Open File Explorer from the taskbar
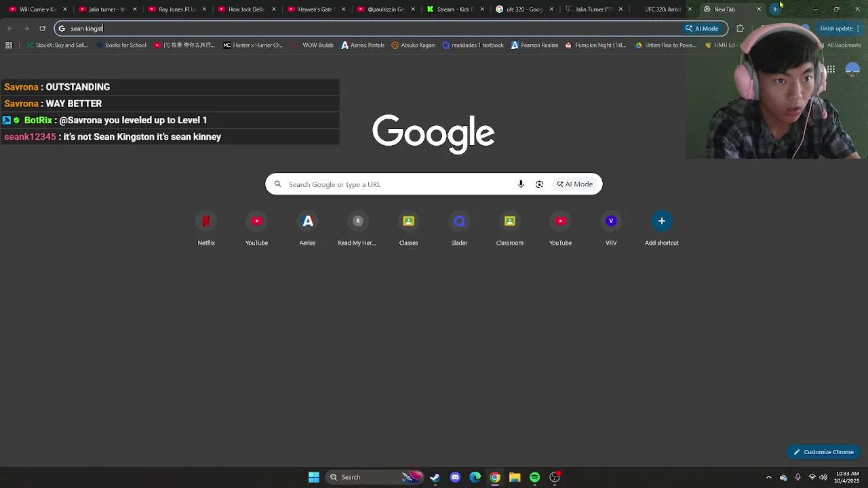Image resolution: width=868 pixels, height=488 pixels. tap(515, 477)
